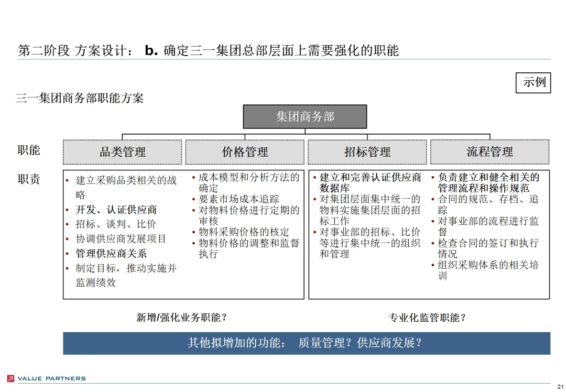The image size is (566, 392).
Task: Click the 职责 row label
Action: point(28,179)
